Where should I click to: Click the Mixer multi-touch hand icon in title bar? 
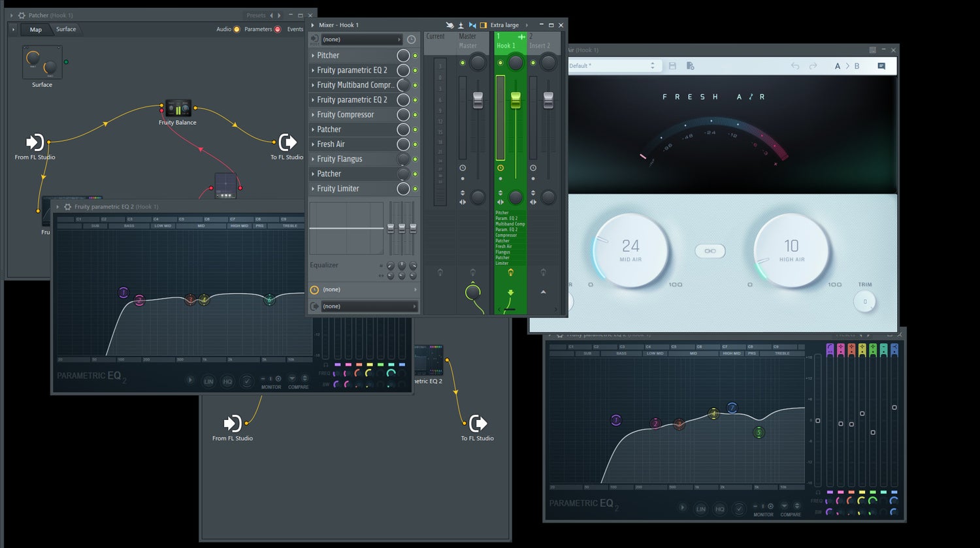[449, 25]
